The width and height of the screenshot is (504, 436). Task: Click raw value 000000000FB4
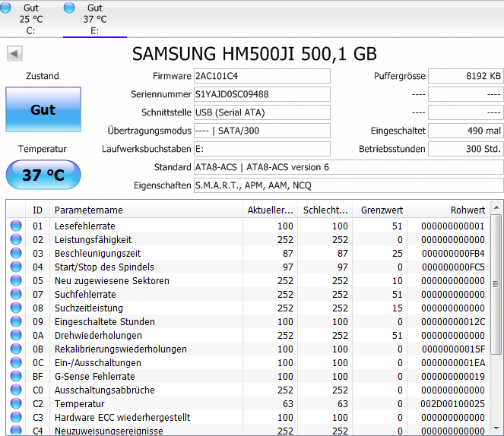point(453,253)
